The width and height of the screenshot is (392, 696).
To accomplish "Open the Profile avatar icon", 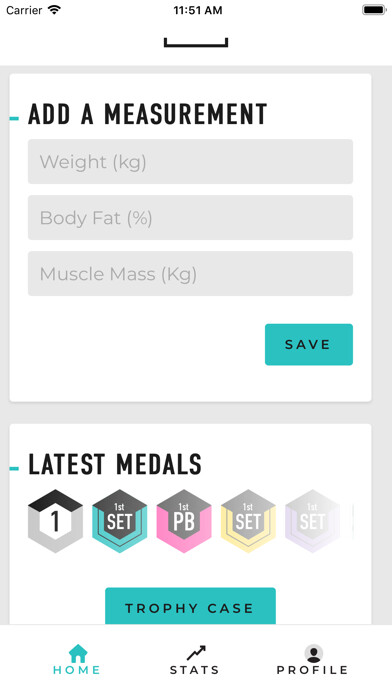I will [x=313, y=654].
